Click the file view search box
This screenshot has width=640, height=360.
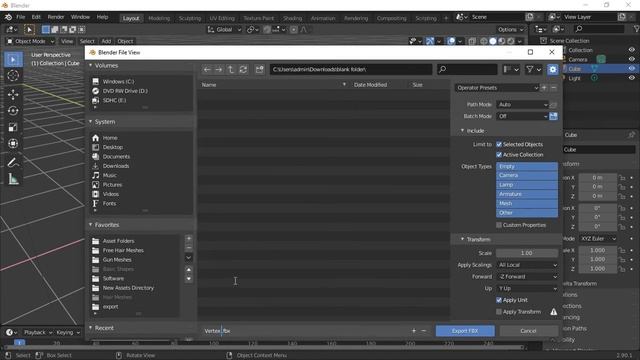tap(467, 69)
